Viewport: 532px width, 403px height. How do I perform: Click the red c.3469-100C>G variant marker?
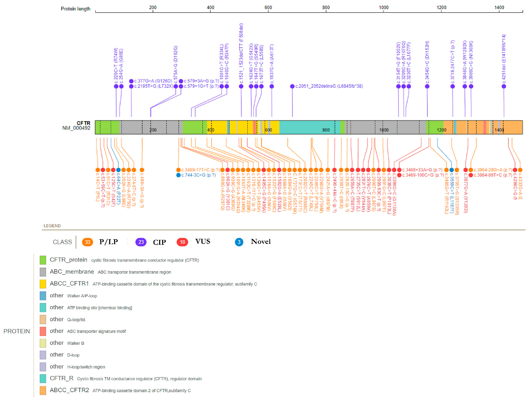(x=399, y=175)
